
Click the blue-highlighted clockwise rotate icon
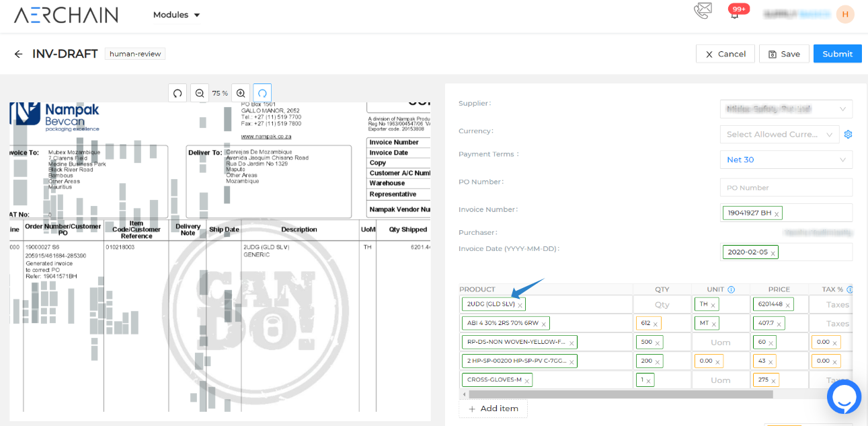[262, 93]
